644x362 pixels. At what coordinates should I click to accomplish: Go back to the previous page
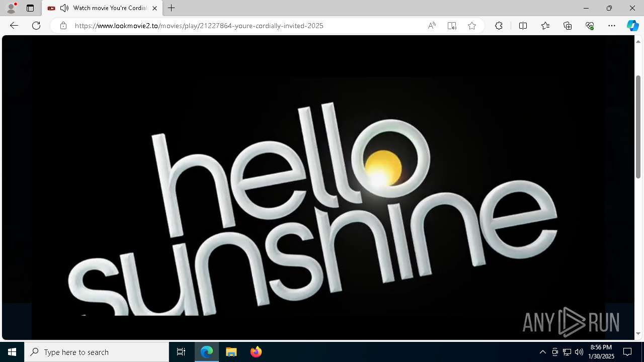tap(14, 26)
